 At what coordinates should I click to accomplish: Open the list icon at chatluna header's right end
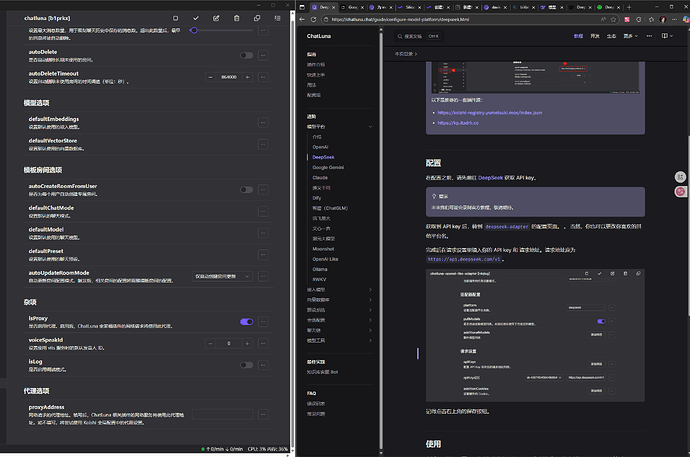[x=277, y=18]
